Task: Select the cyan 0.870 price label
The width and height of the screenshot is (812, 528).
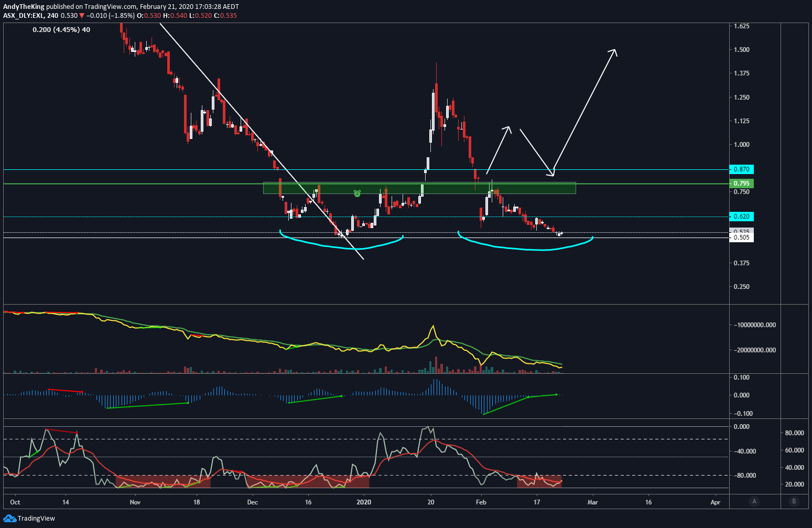Action: pyautogui.click(x=741, y=169)
